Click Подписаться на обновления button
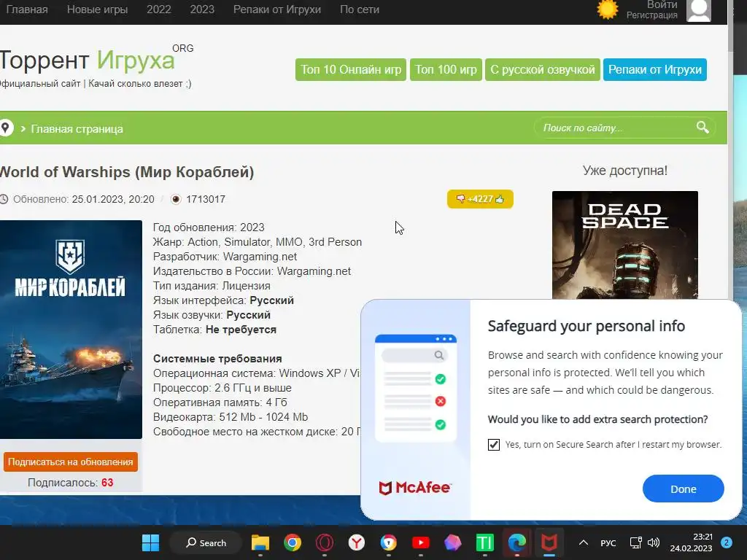The width and height of the screenshot is (747, 560). coord(71,462)
